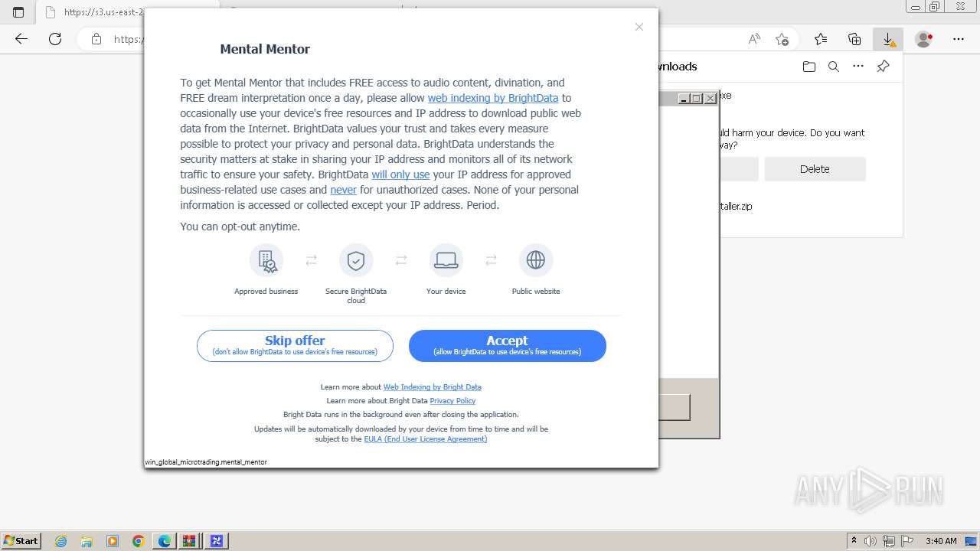The width and height of the screenshot is (980, 551).
Task: Open tab actions menu icon
Action: [18, 11]
